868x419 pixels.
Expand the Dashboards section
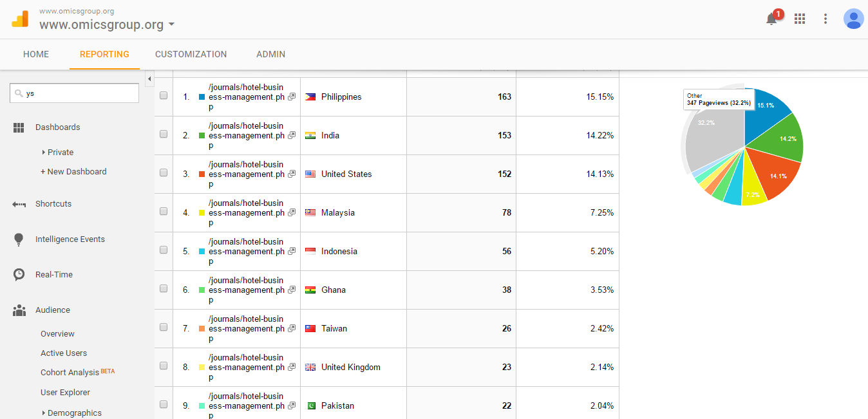tap(58, 127)
